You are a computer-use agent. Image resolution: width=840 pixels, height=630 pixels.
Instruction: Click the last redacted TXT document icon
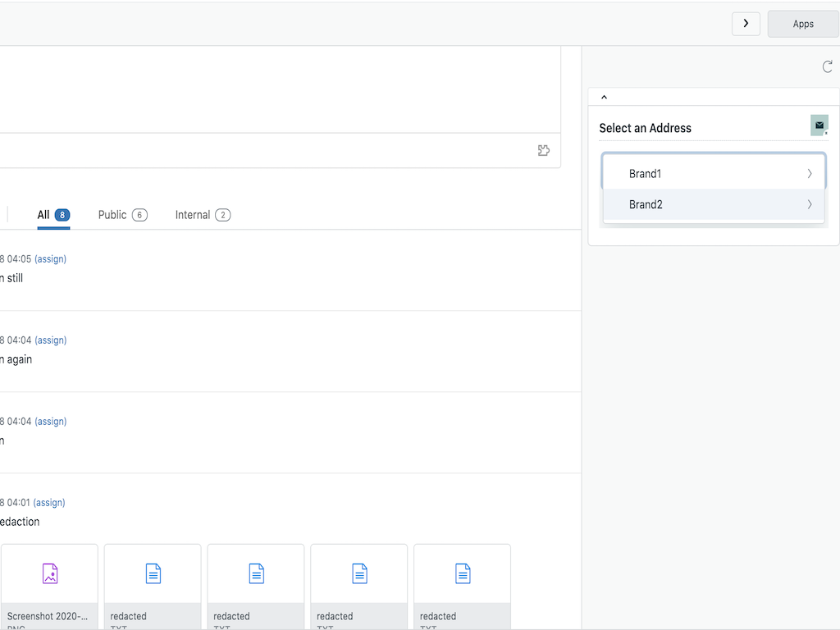[462, 573]
